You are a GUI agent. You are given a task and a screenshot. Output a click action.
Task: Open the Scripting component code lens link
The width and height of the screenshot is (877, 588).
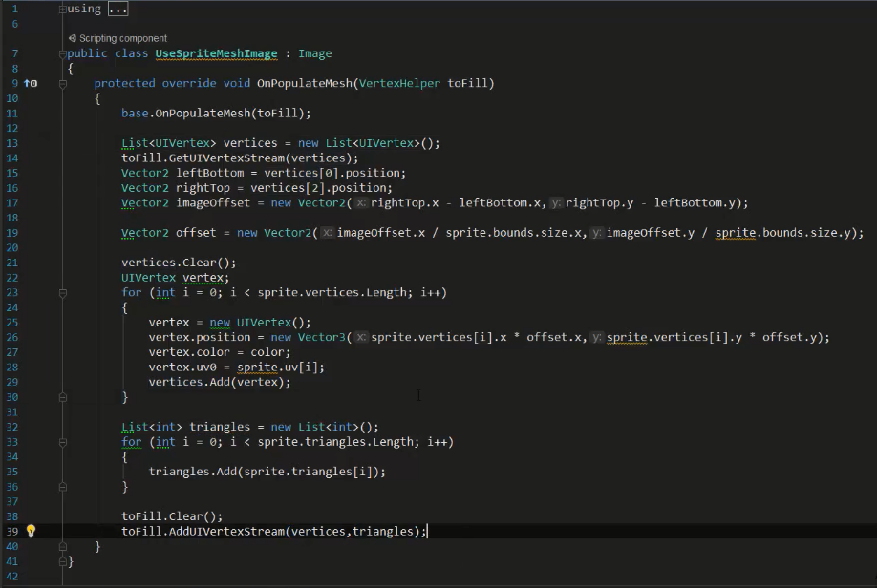point(123,38)
